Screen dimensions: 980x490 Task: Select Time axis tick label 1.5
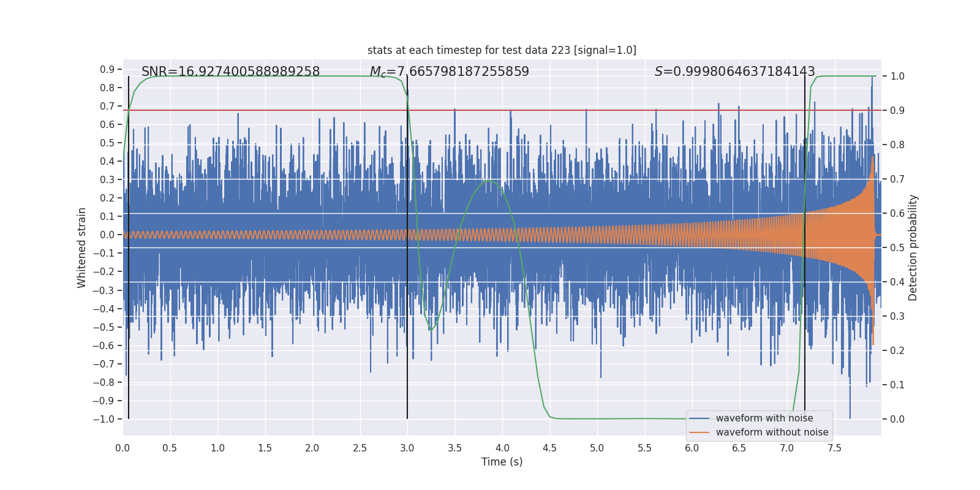point(265,448)
